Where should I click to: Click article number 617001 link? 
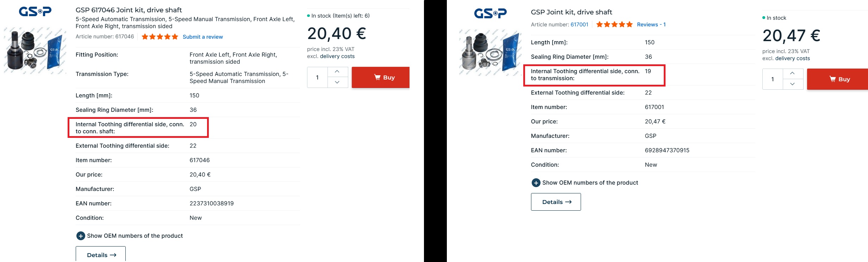pos(579,25)
